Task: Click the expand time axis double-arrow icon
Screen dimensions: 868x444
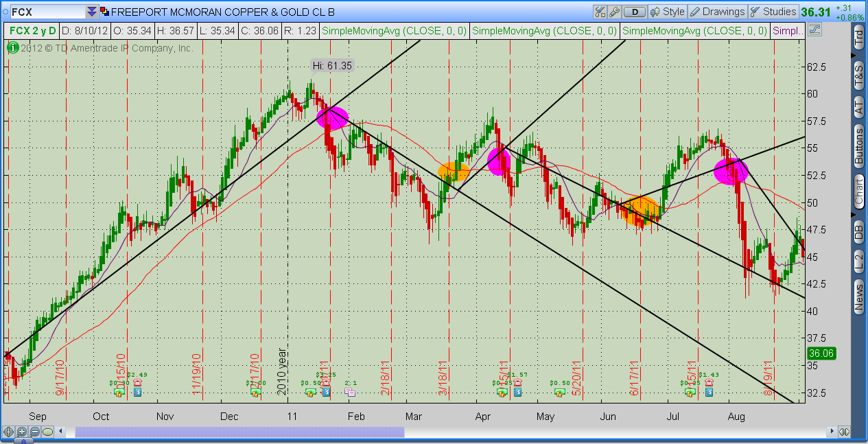Action: click(844, 432)
